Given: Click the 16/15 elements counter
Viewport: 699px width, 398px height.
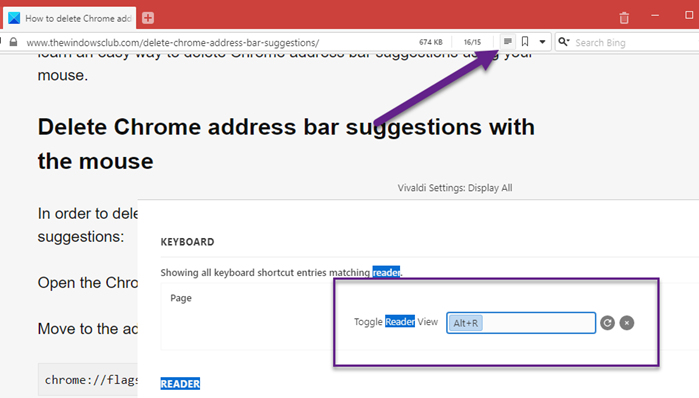Looking at the screenshot, I should pos(472,42).
